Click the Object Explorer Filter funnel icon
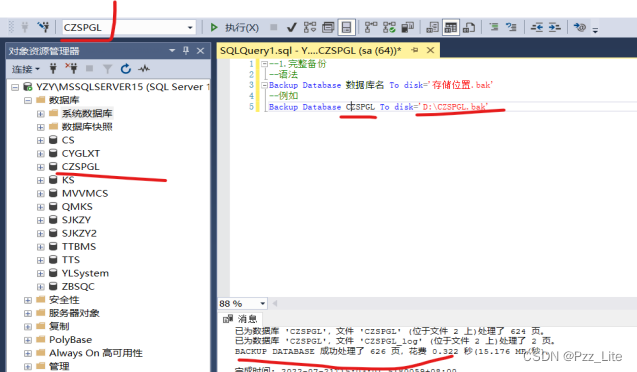This screenshot has width=637, height=372. 107,69
